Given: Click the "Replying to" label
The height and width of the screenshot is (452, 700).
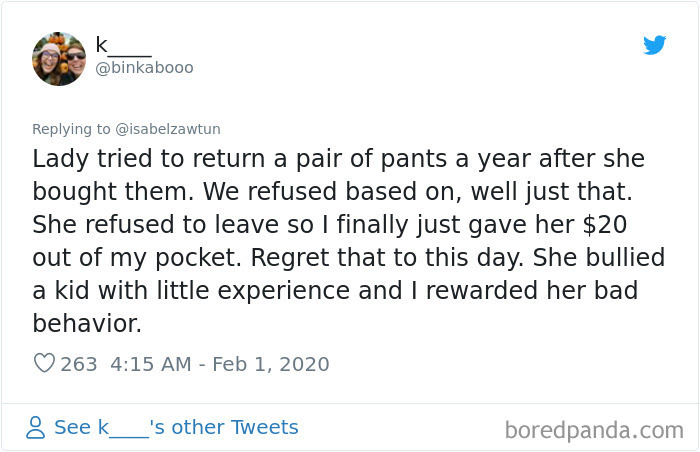Looking at the screenshot, I should tap(71, 129).
